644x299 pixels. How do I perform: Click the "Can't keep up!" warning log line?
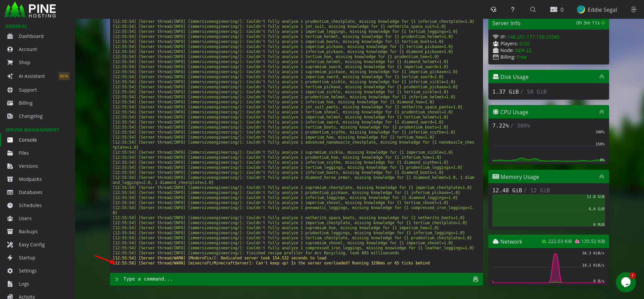(271, 263)
